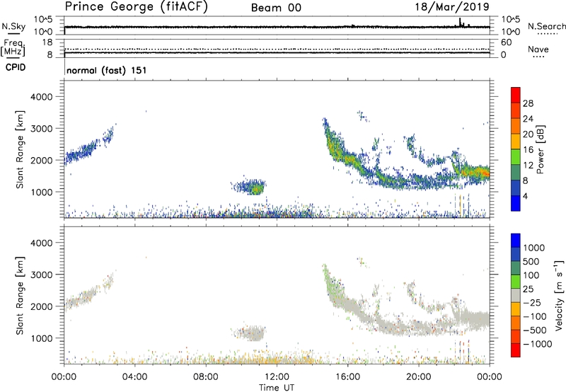
Task: Click the 'Slant Range [km]' label of the velocity panel
Action: (20, 296)
